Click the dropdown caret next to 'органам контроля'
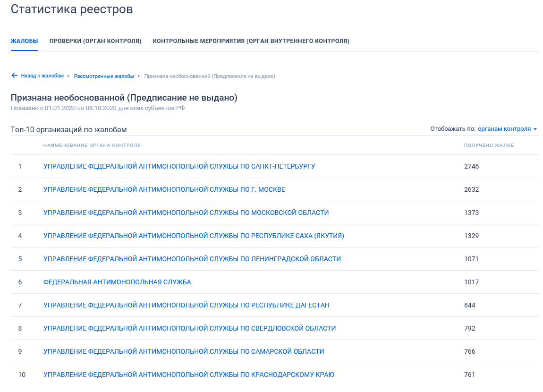 (x=535, y=129)
